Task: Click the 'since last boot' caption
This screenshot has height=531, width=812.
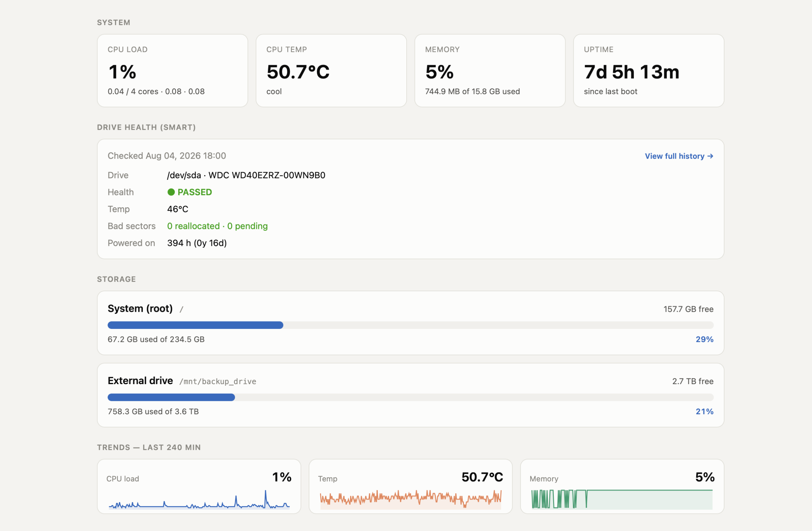Action: click(610, 91)
